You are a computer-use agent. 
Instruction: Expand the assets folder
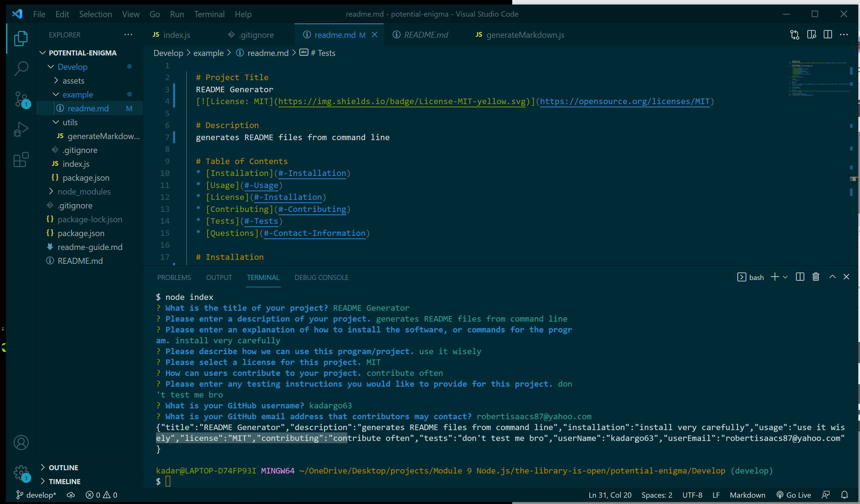(73, 81)
